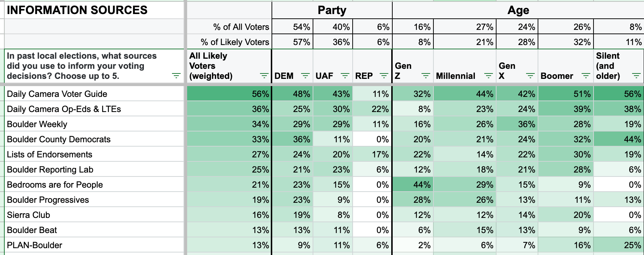Screen dimensions: 644x255
Task: Select the INFORMATION SOURCES title cell
Action: [x=94, y=10]
